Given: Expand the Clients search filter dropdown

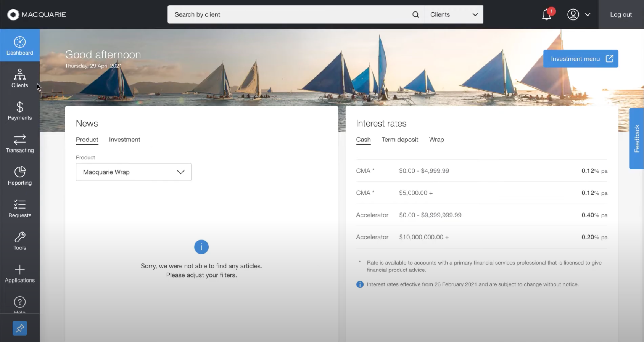Looking at the screenshot, I should (454, 14).
